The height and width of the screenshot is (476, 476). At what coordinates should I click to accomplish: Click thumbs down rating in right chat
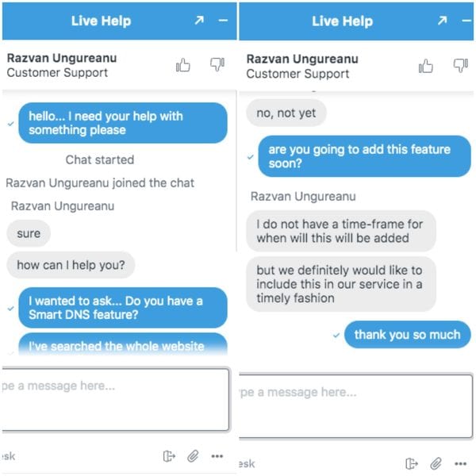(460, 65)
